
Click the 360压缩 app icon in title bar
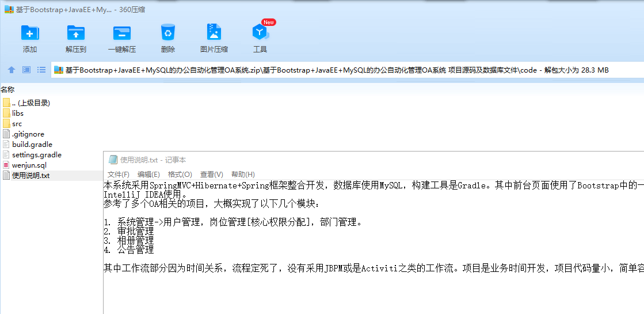9,10
